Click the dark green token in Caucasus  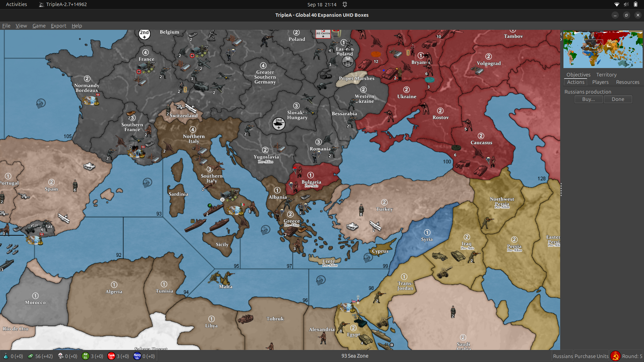coord(456,147)
